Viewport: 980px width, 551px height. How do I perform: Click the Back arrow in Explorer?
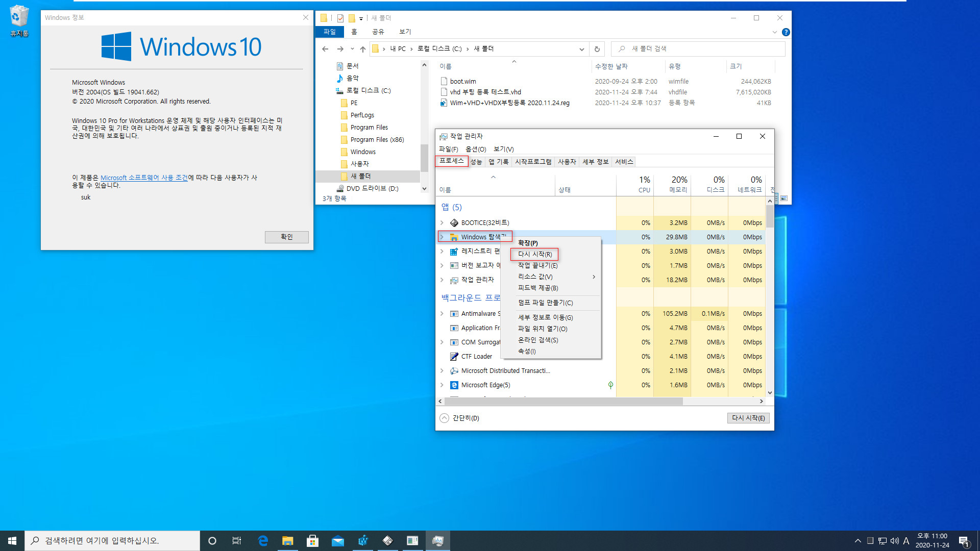click(x=325, y=49)
